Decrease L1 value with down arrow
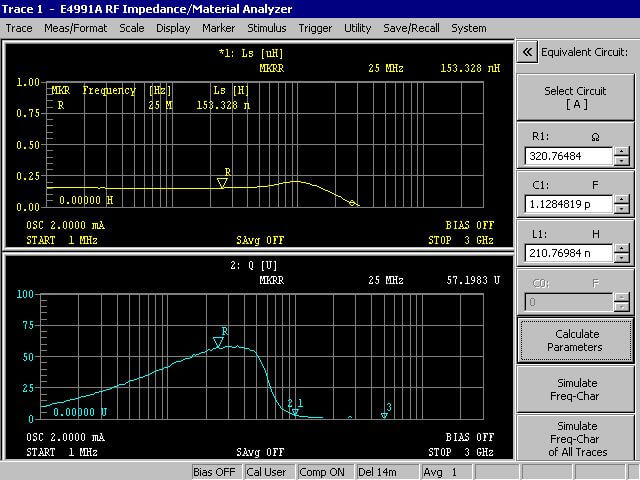 pos(622,258)
